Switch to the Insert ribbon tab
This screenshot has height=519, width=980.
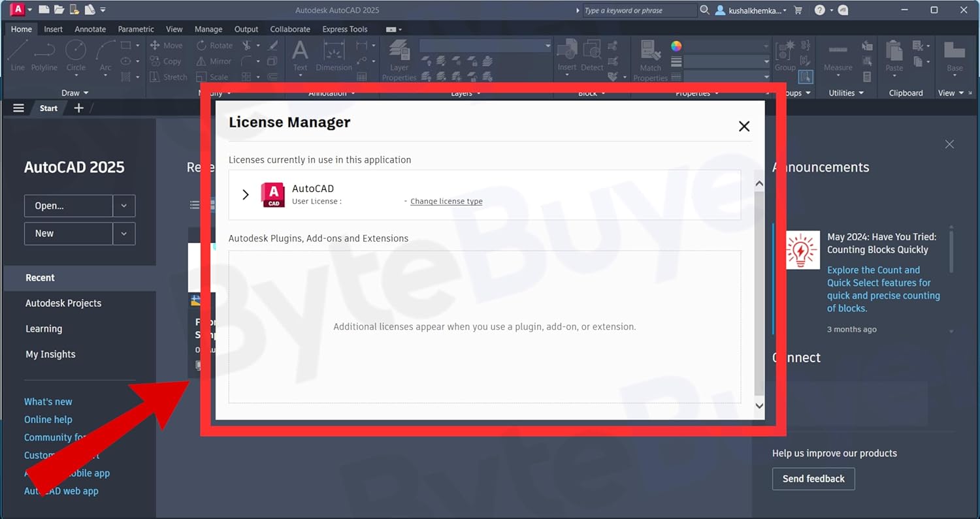54,29
